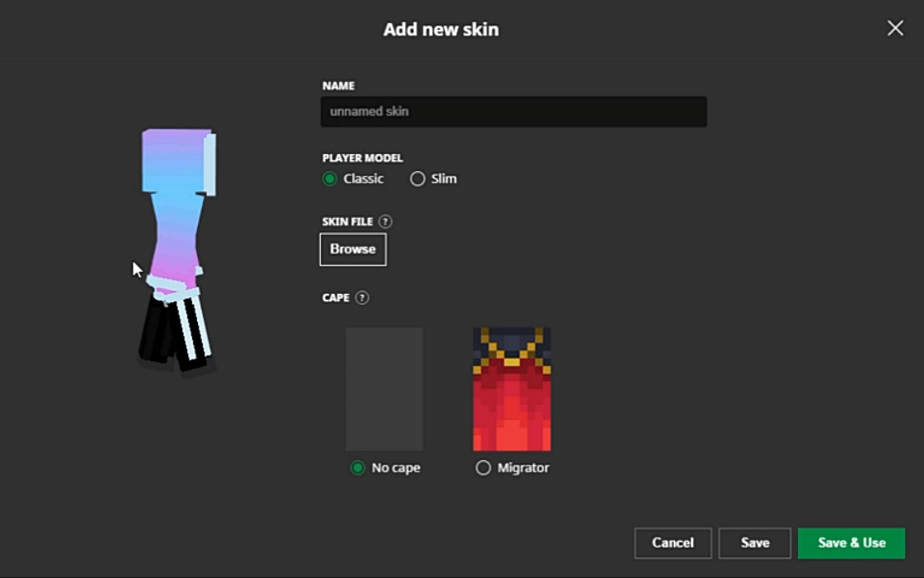This screenshot has width=924, height=578.
Task: Click the Cancel button
Action: [x=673, y=543]
